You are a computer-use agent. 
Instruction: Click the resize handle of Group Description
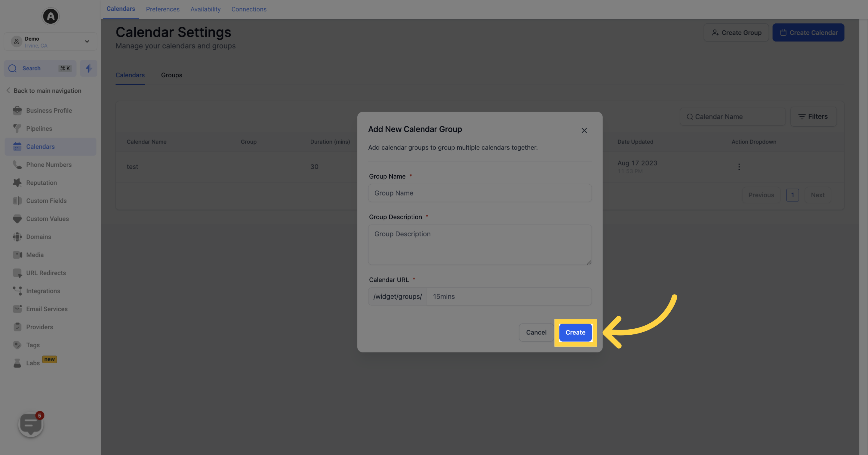point(589,262)
